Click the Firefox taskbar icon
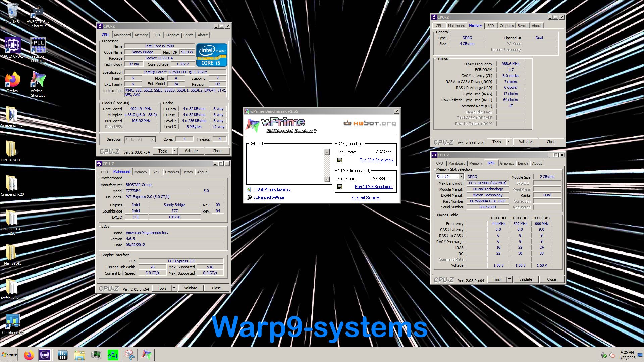 pos(29,355)
